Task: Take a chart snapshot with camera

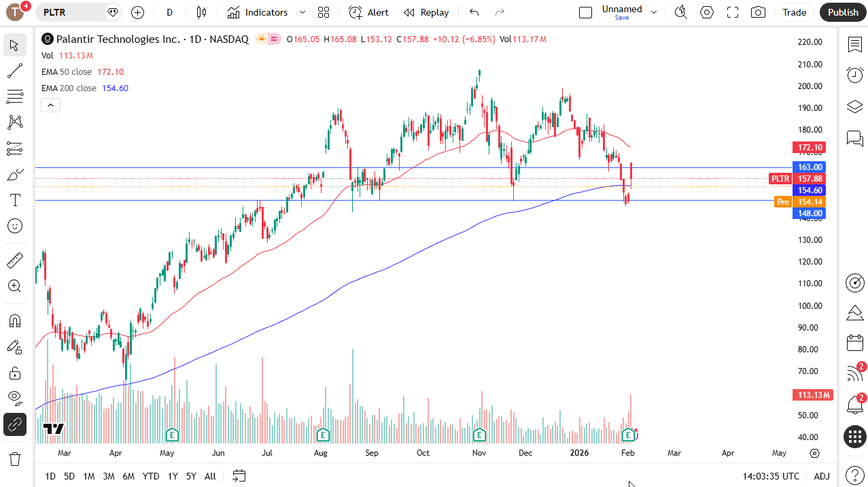Action: click(759, 12)
